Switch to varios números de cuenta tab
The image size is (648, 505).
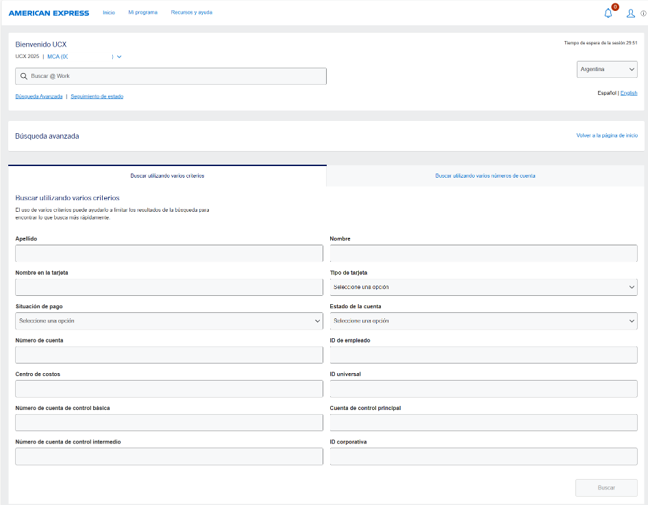tap(485, 176)
